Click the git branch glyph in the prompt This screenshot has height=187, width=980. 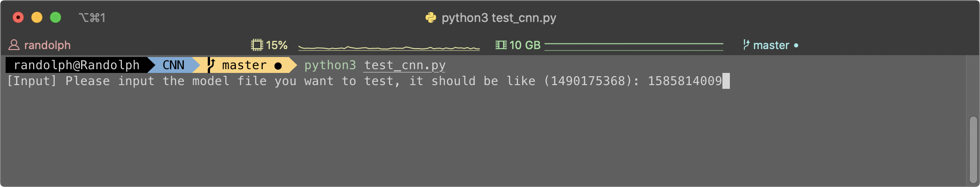coord(211,65)
